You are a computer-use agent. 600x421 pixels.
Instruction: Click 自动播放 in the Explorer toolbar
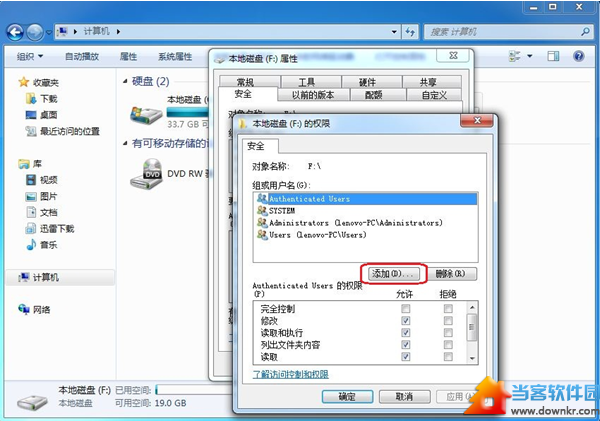(82, 57)
